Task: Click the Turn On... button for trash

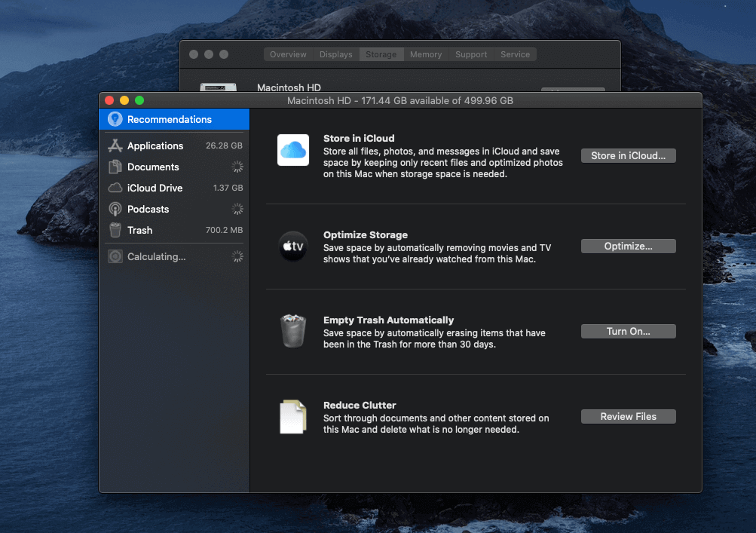Action: pyautogui.click(x=628, y=332)
